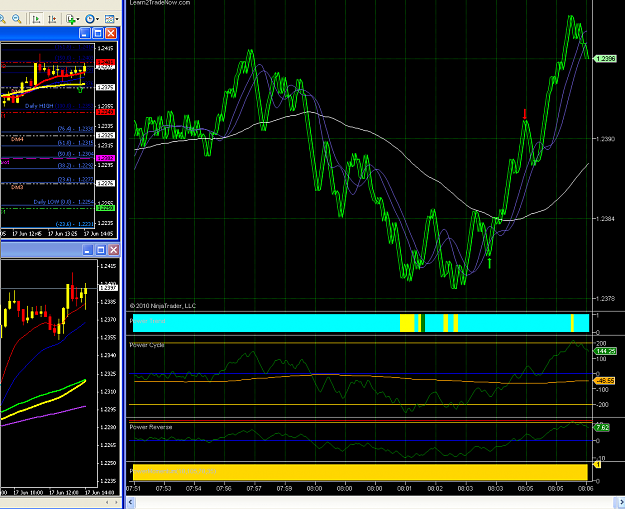Click the white current price tag in lower left chart
The height and width of the screenshot is (509, 625).
click(108, 287)
